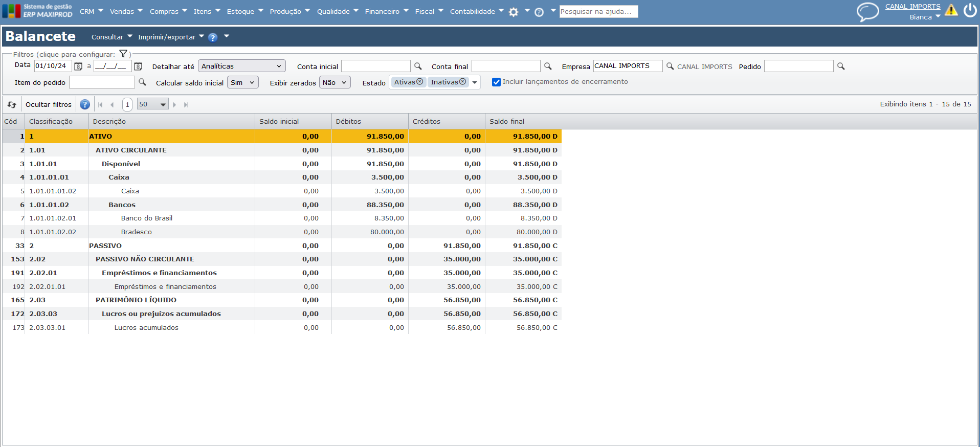This screenshot has width=980, height=447.
Task: Remove the Ativas estado tag
Action: [420, 82]
